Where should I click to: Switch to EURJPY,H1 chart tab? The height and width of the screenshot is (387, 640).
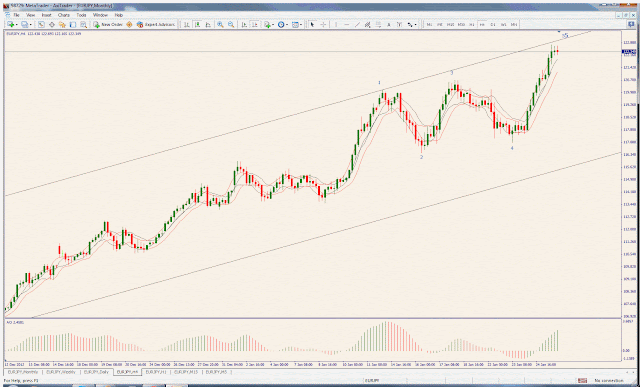[156, 372]
